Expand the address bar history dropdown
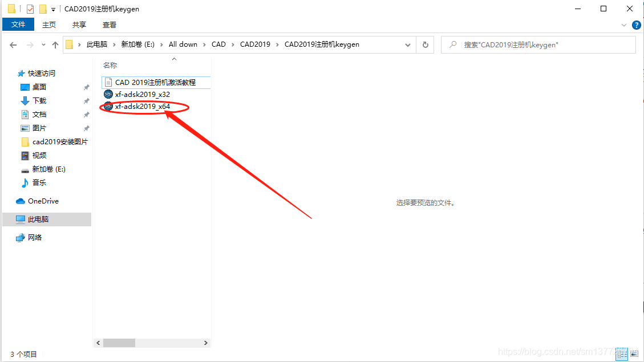644x362 pixels. (x=408, y=44)
